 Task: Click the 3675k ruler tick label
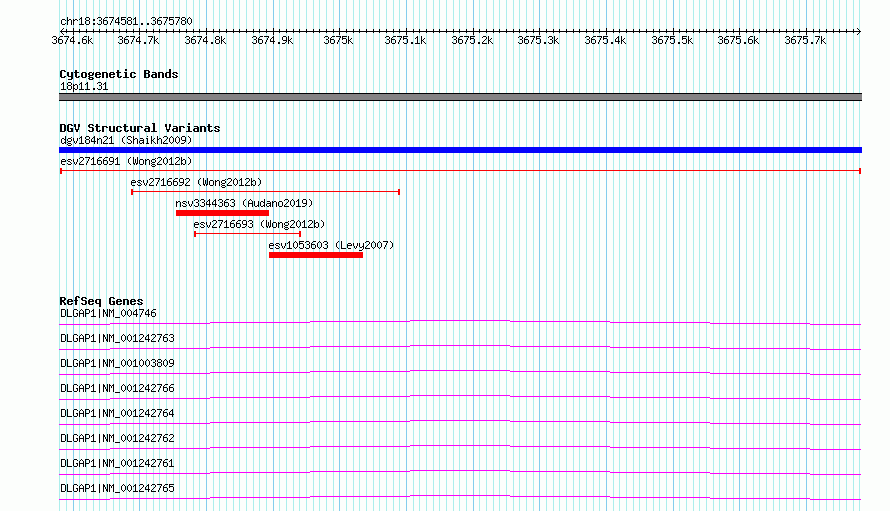coord(338,40)
